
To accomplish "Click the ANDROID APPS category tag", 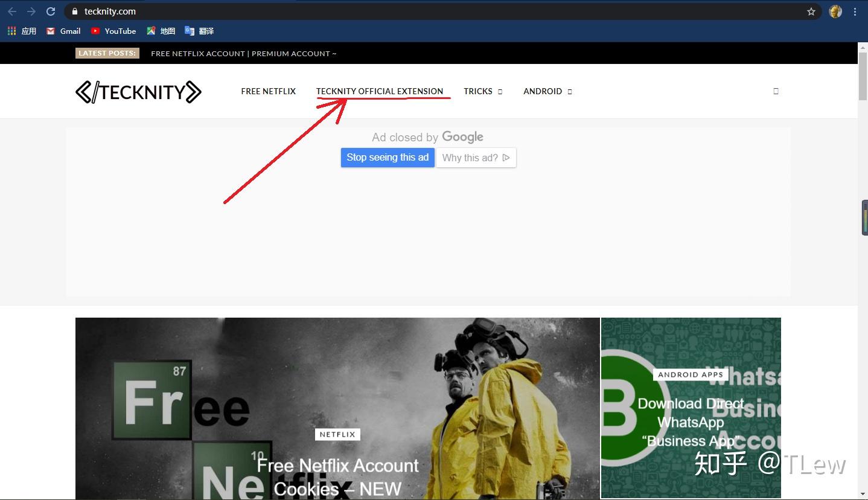I will [691, 374].
